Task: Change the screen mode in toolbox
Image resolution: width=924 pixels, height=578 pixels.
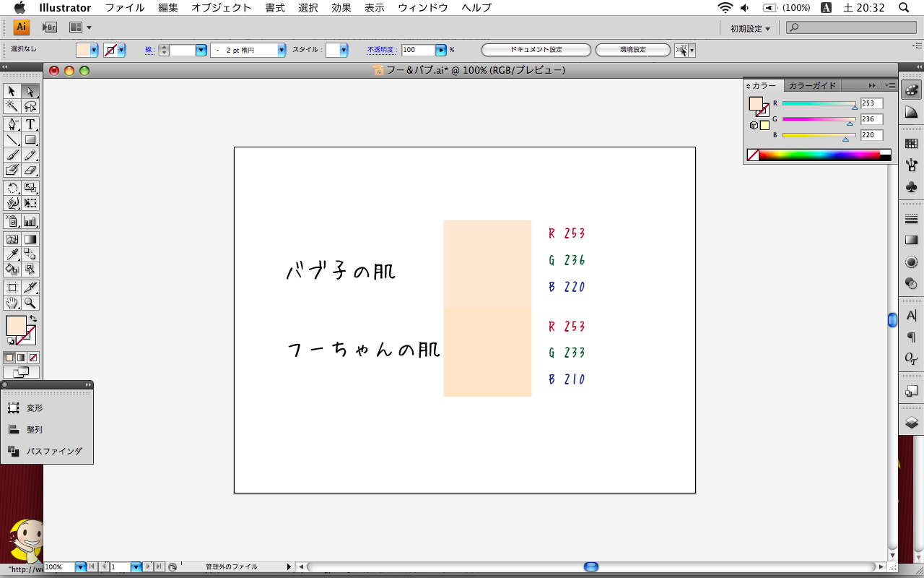Action: click(21, 372)
